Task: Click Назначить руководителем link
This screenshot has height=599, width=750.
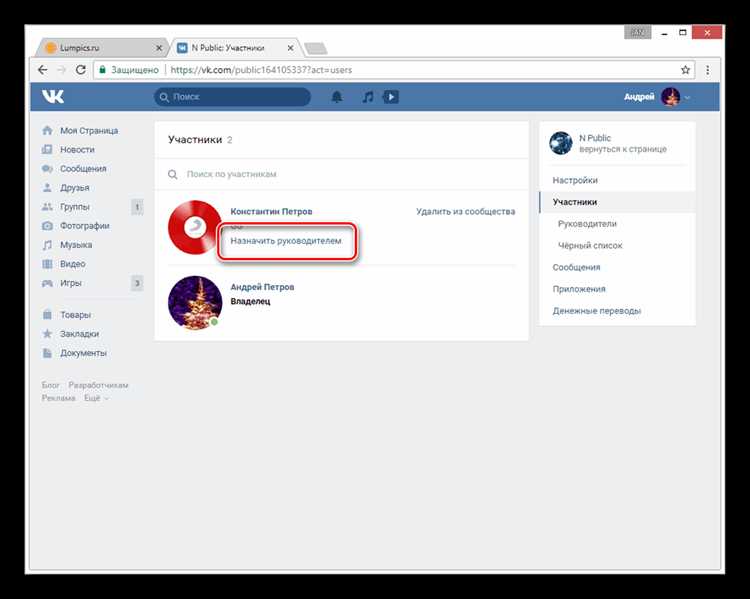Action: [x=286, y=241]
